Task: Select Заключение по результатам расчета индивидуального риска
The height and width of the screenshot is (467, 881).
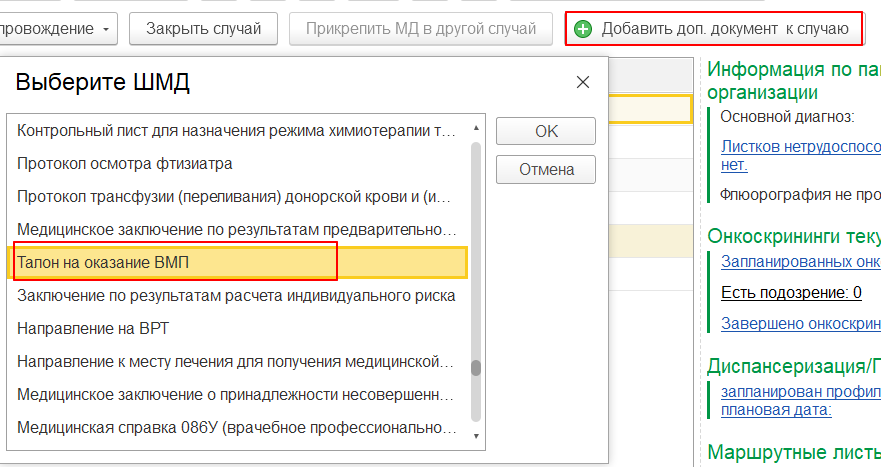Action: point(237,296)
